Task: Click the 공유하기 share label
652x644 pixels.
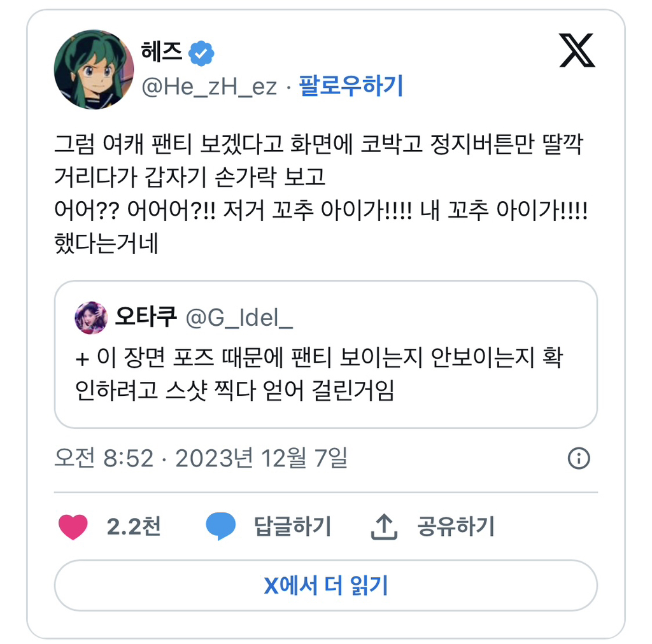Action: point(455,527)
